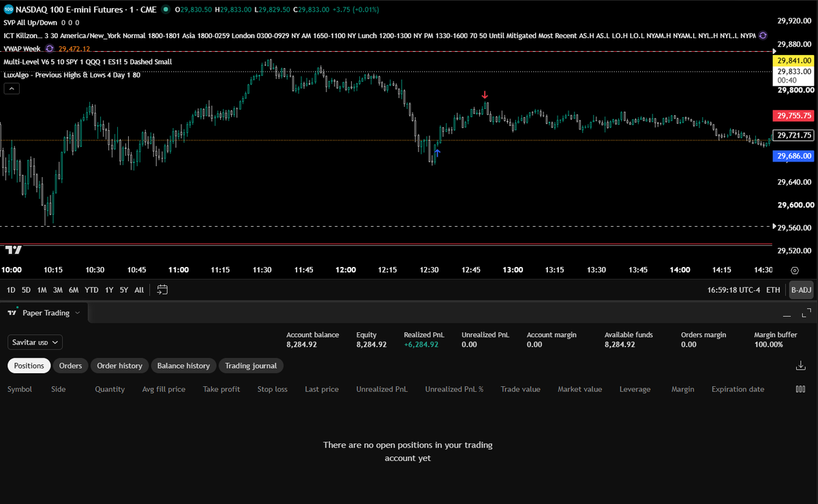
Task: Select the All time range
Action: click(x=139, y=289)
